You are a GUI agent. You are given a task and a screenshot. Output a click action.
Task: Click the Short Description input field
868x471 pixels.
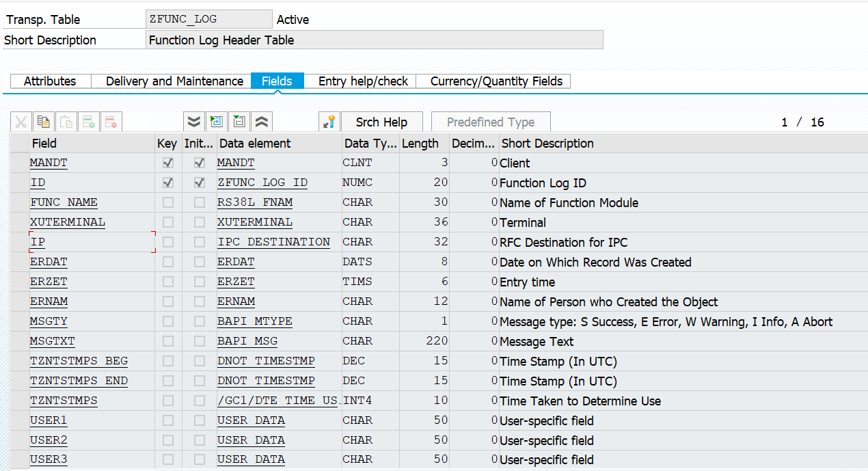[375, 40]
